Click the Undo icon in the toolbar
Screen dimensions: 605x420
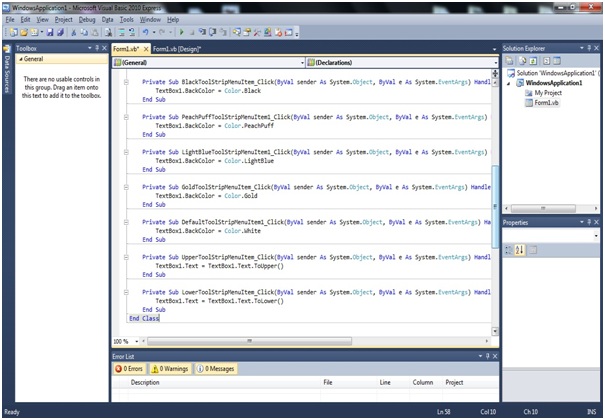click(x=147, y=33)
